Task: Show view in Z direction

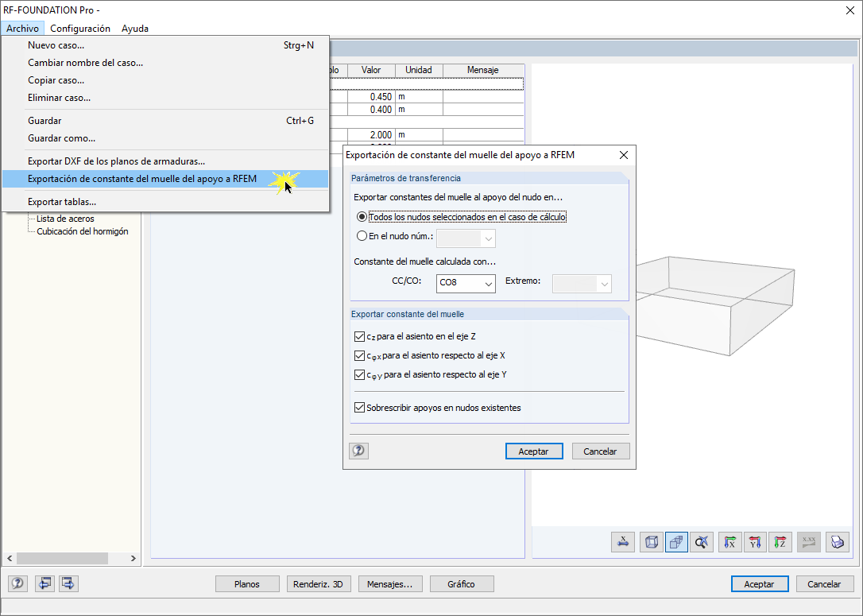Action: tap(780, 542)
